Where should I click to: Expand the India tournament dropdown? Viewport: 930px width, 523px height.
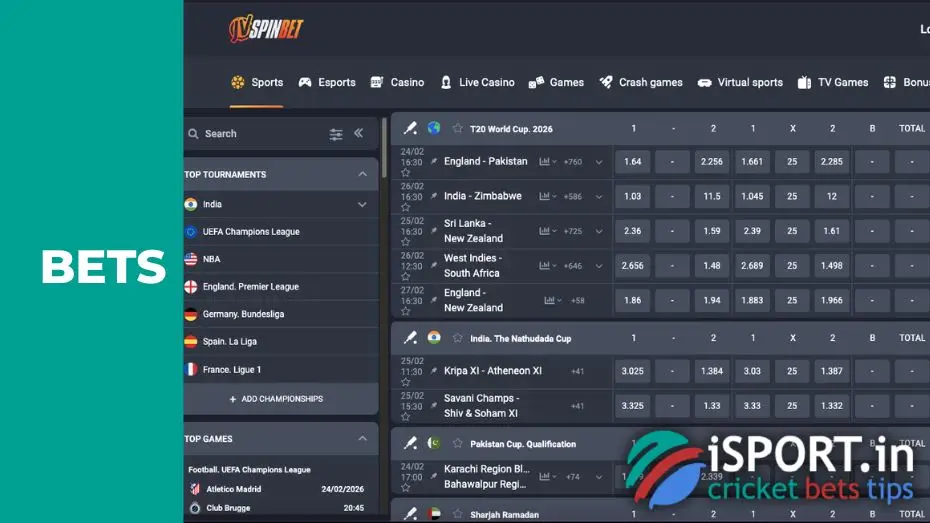click(x=362, y=205)
